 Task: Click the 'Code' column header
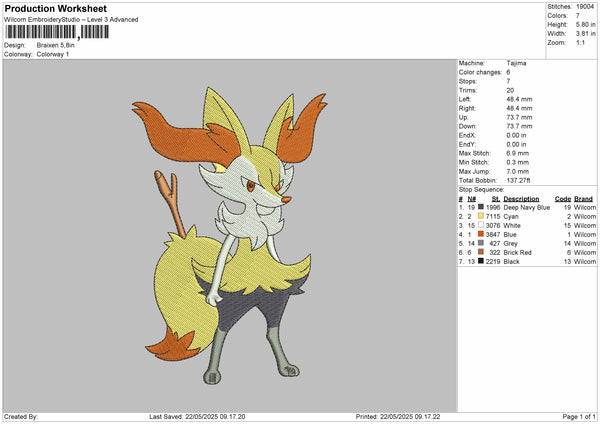(563, 199)
